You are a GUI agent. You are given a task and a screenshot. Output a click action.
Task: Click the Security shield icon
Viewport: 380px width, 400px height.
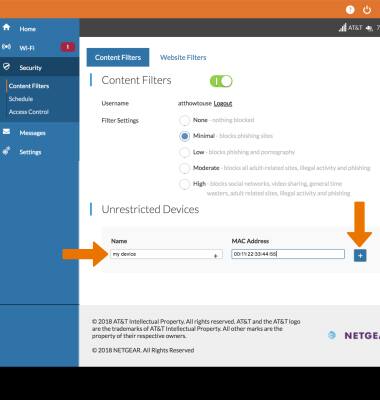6,66
